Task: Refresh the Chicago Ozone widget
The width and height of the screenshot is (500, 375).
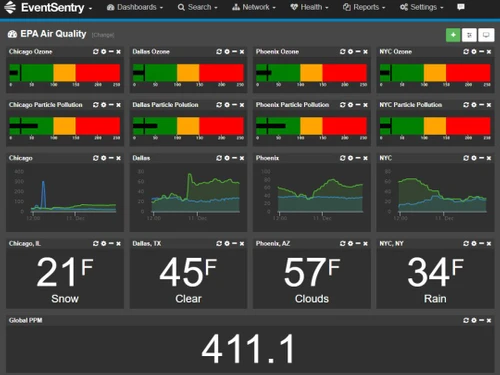Action: [x=96, y=52]
